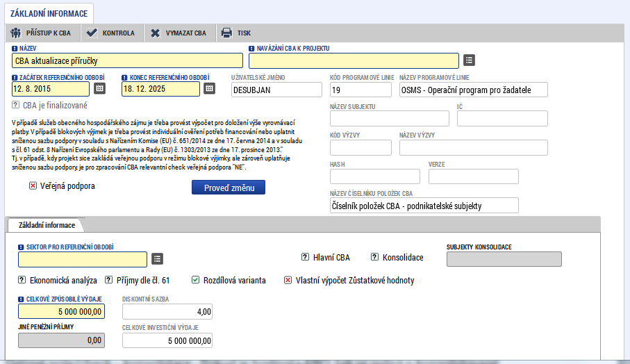The image size is (630, 364).
Task: Click Tisk toolbar label
Action: click(x=244, y=33)
